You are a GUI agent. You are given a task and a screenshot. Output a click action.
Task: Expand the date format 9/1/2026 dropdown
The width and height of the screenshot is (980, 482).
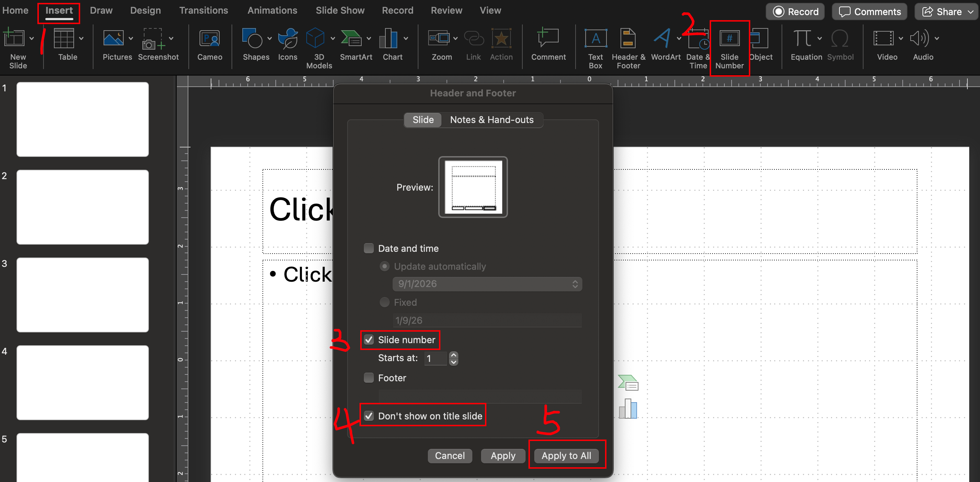coord(574,284)
